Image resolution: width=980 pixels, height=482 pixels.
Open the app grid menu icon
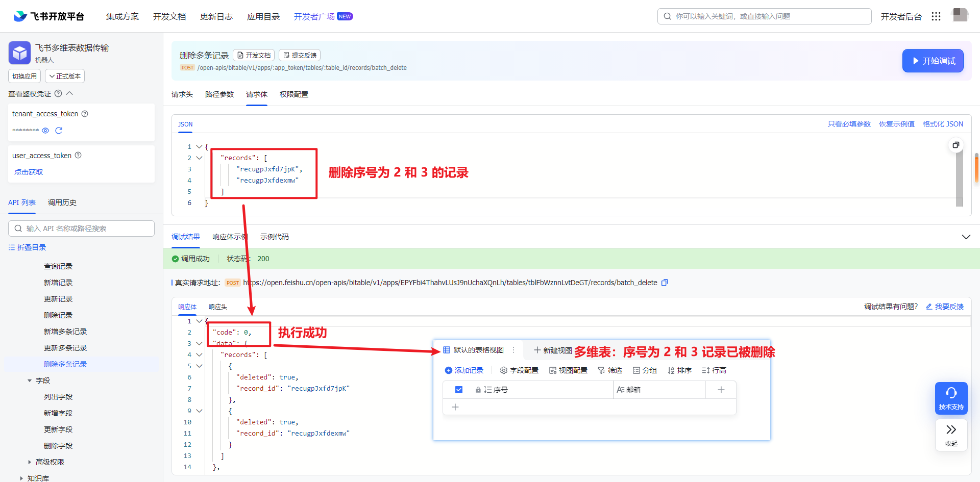tap(936, 16)
